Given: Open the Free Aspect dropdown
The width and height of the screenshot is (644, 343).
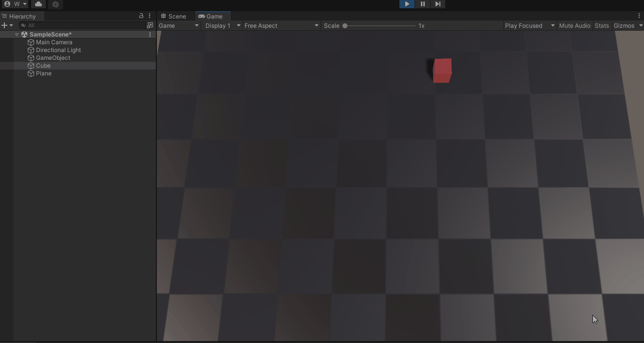Looking at the screenshot, I should (x=282, y=25).
